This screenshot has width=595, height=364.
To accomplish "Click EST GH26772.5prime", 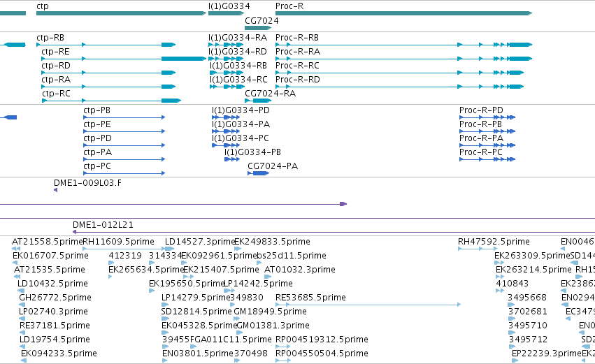I will tap(55, 298).
